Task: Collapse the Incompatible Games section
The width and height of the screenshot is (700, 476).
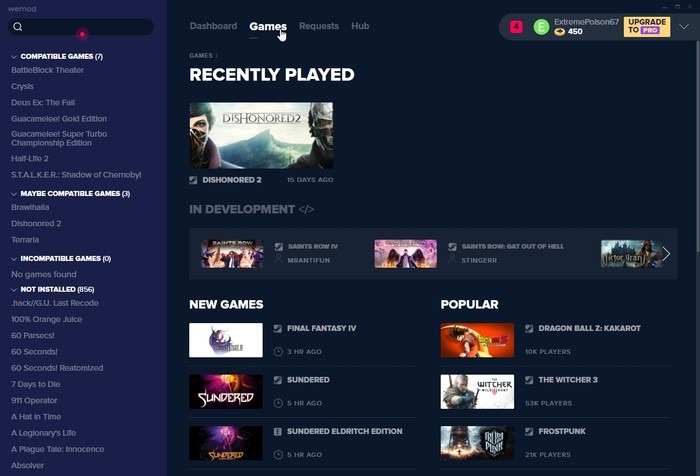Action: tap(14, 259)
